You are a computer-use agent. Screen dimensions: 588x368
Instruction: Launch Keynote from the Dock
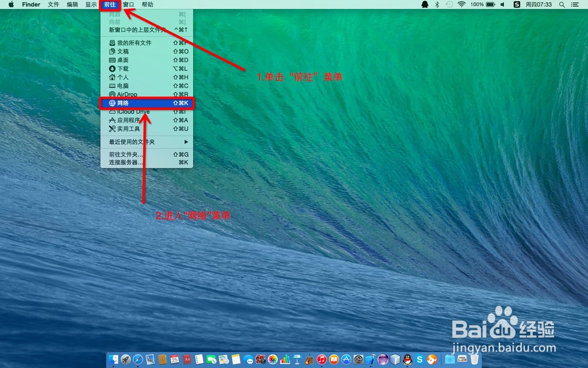tap(297, 359)
